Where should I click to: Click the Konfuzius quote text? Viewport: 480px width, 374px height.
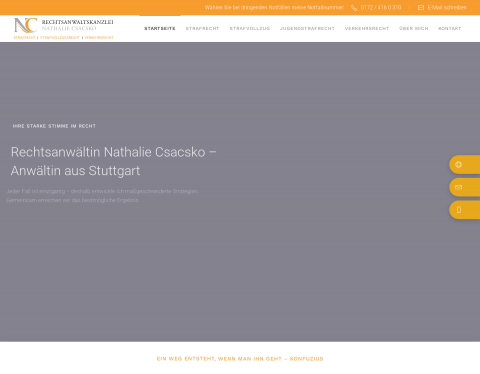(x=240, y=359)
